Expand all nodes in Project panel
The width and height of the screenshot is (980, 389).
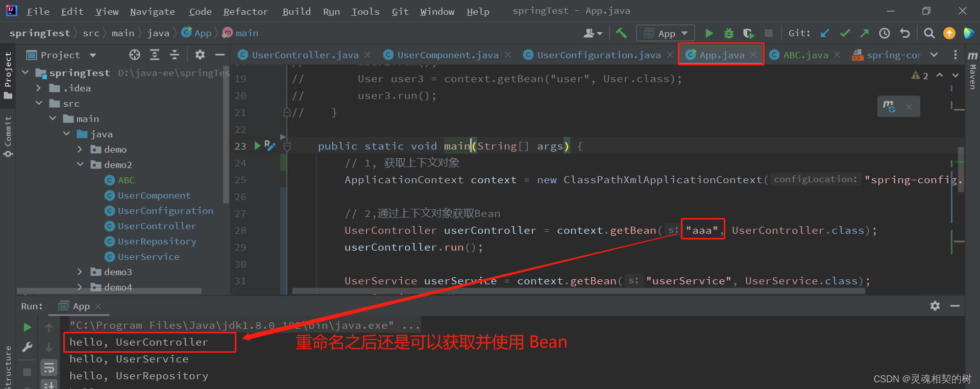click(155, 55)
